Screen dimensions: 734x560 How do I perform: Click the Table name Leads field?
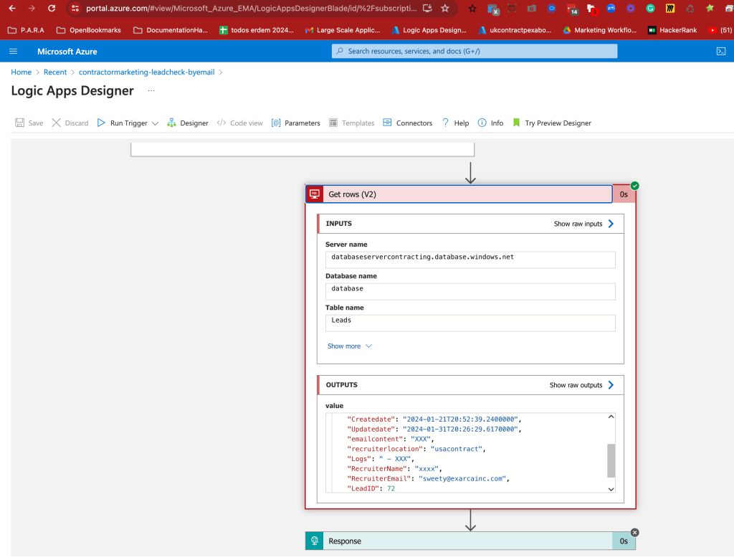coord(470,323)
